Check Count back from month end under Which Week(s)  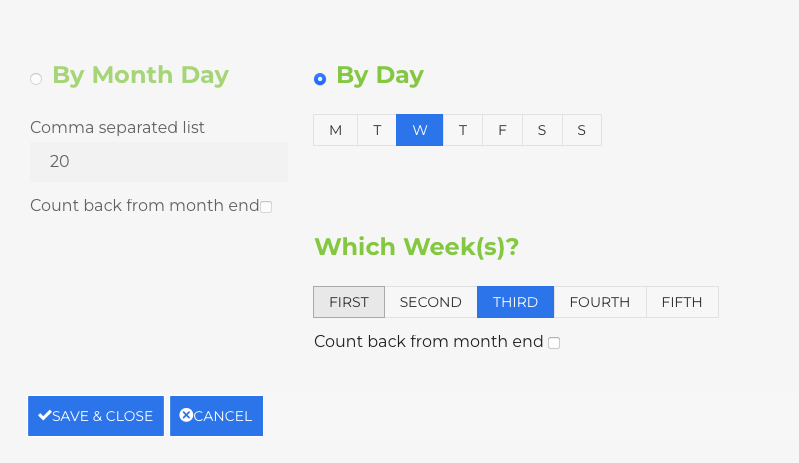point(554,343)
